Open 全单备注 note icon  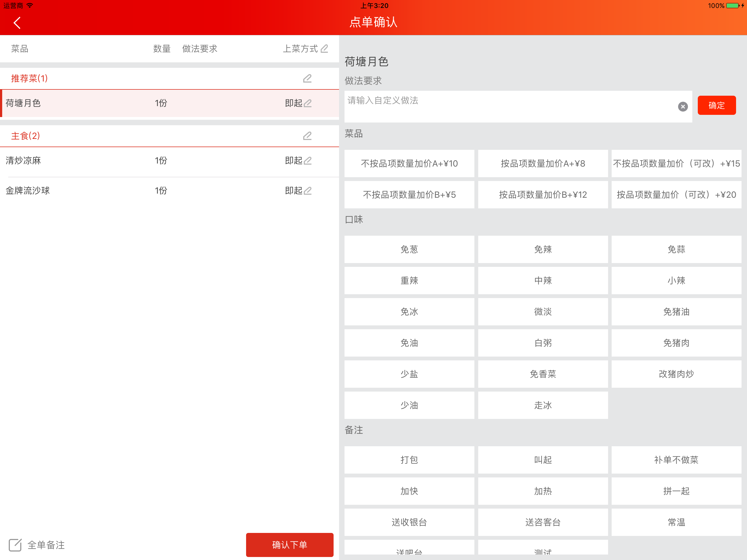[x=15, y=545]
